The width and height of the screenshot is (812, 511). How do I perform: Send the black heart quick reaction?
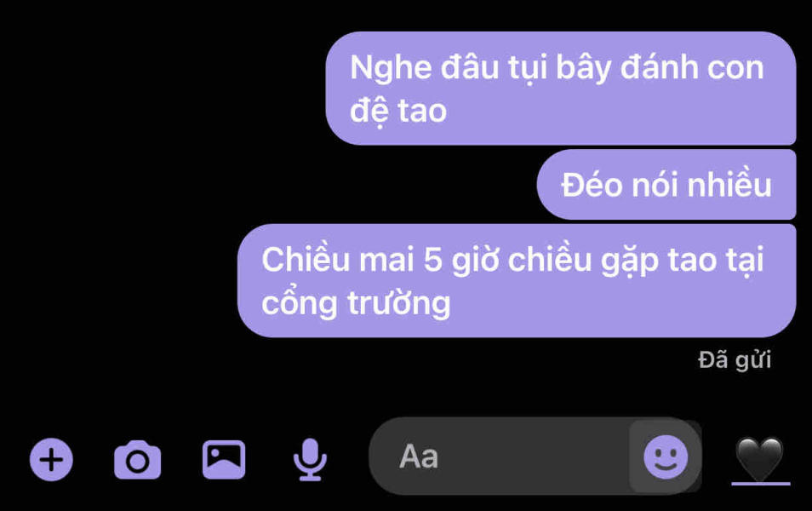click(x=760, y=459)
